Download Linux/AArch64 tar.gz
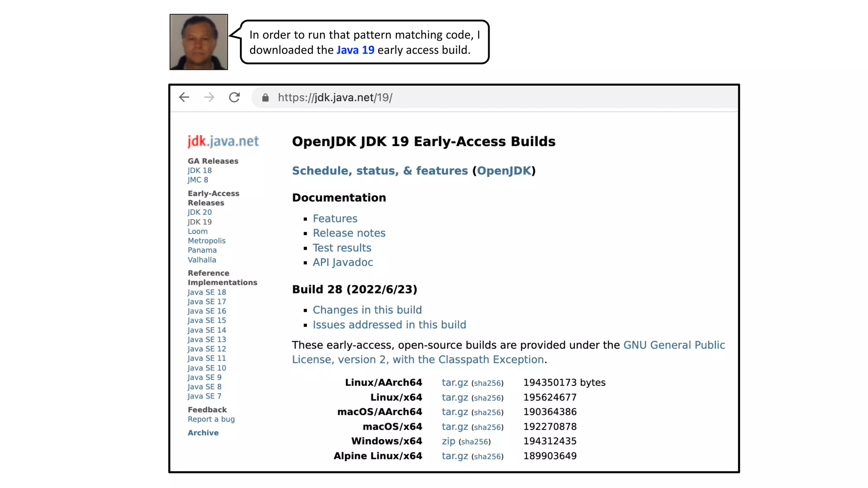The height and width of the screenshot is (488, 868). (x=455, y=383)
